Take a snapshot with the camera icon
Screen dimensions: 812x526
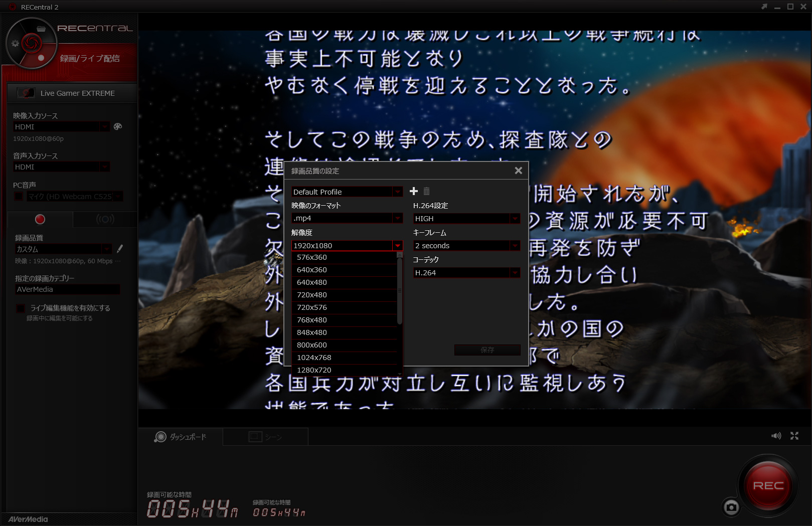(x=731, y=507)
